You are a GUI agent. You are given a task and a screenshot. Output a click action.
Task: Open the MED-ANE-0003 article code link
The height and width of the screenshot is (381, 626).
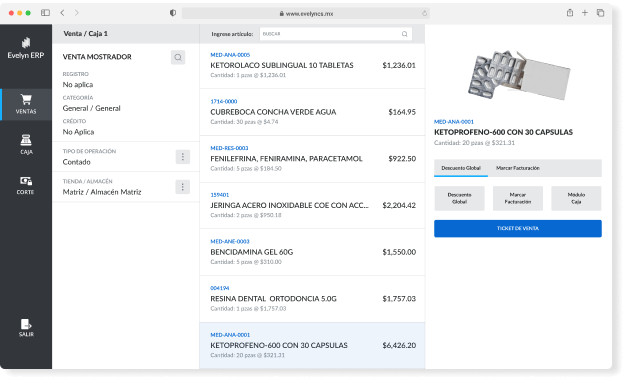click(x=230, y=242)
